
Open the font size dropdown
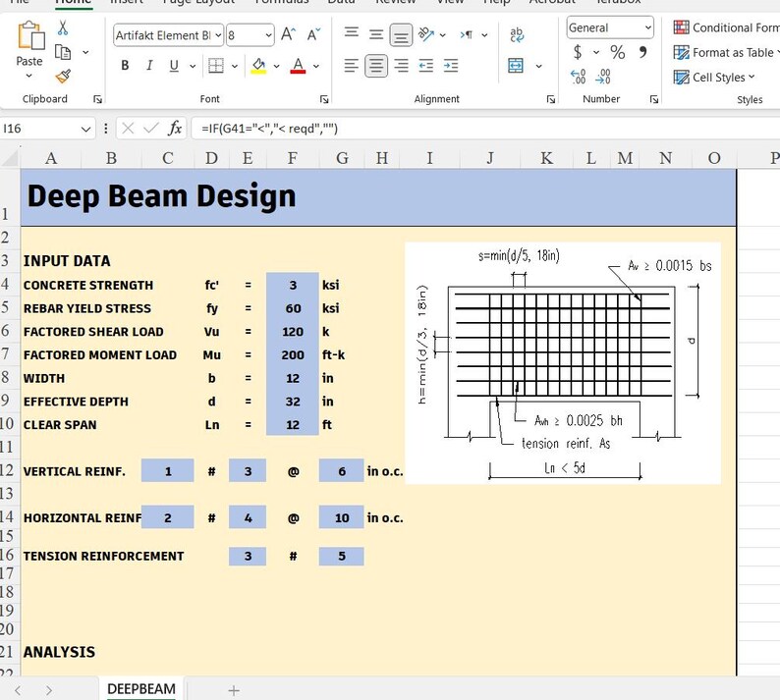[268, 35]
